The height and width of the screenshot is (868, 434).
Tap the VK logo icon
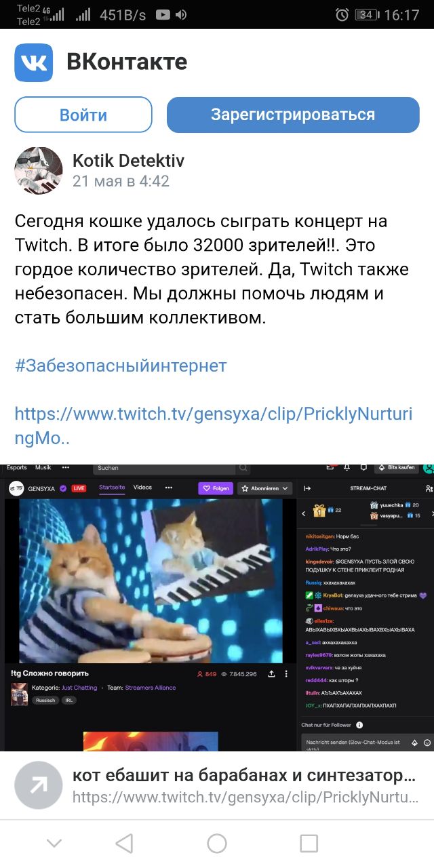[x=34, y=62]
